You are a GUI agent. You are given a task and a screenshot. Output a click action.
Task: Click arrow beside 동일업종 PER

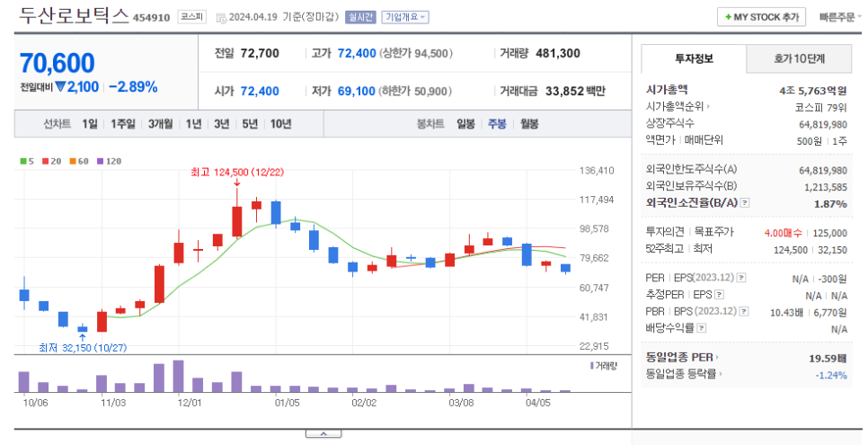(x=717, y=358)
